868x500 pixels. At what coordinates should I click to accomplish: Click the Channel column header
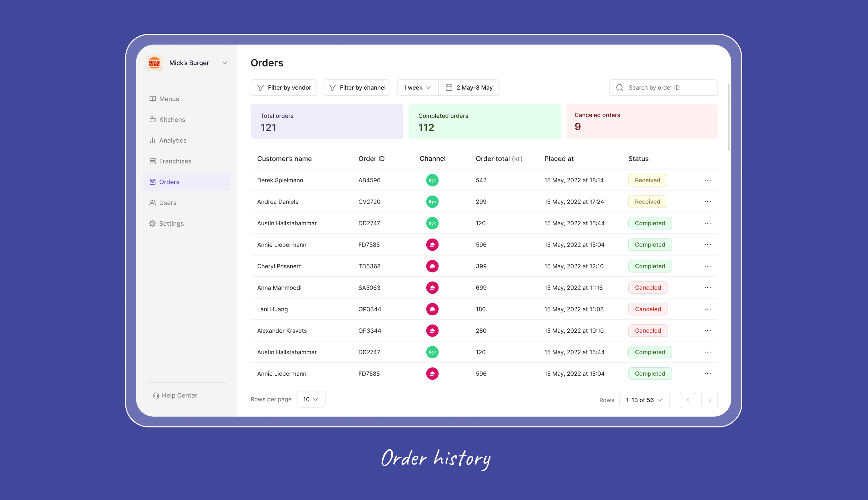[432, 159]
